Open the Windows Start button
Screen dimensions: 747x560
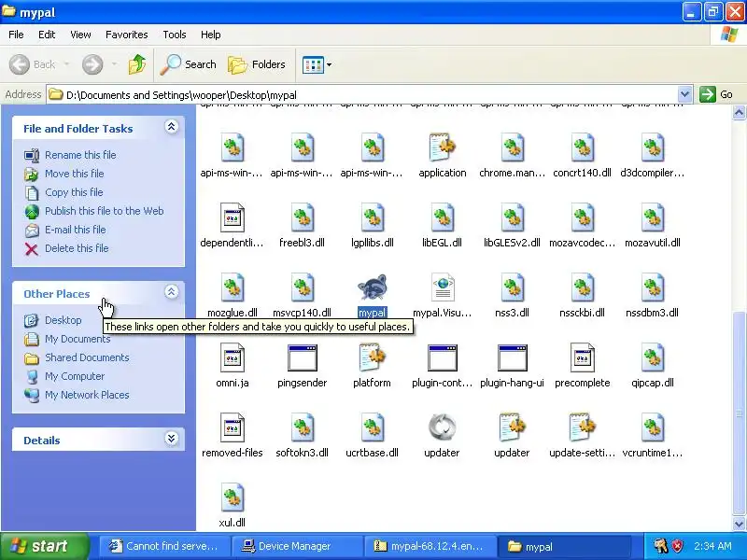[44, 546]
